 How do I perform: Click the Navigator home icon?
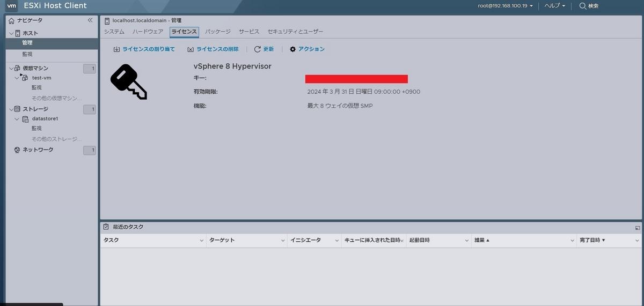pyautogui.click(x=11, y=20)
